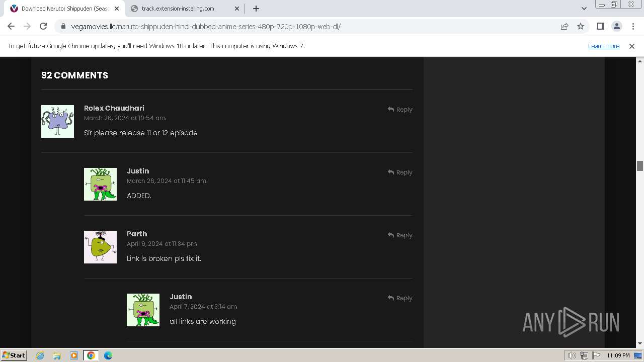Select Google Chrome in the taskbar
Screen dimensions: 644x362
91,355
